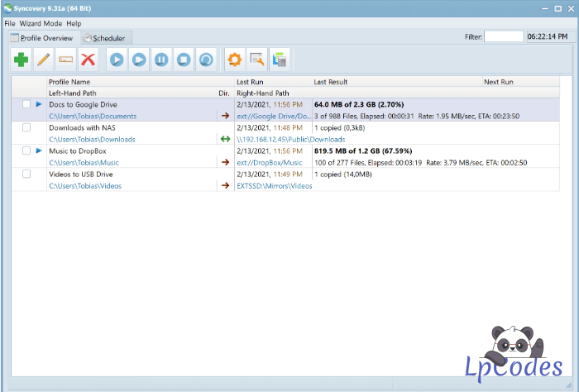Click into the Filter text field
This screenshot has height=392, width=579.
click(x=503, y=37)
